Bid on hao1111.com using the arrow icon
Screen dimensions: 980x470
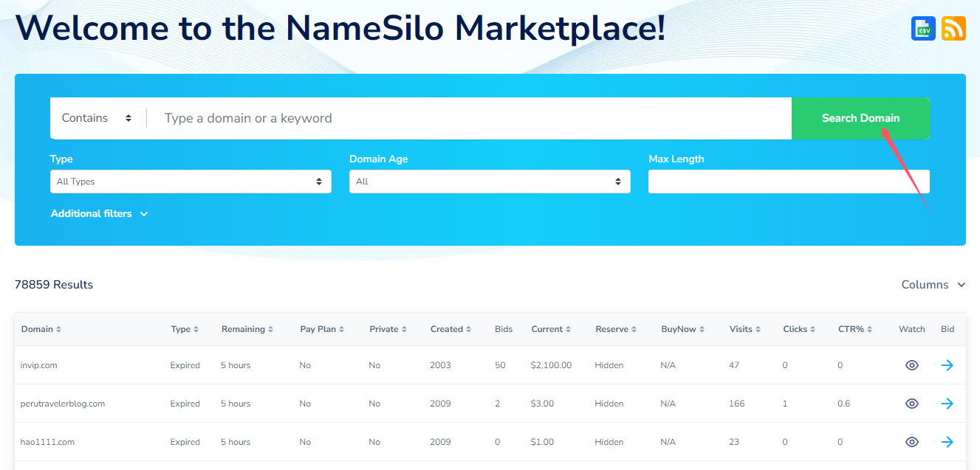(948, 441)
